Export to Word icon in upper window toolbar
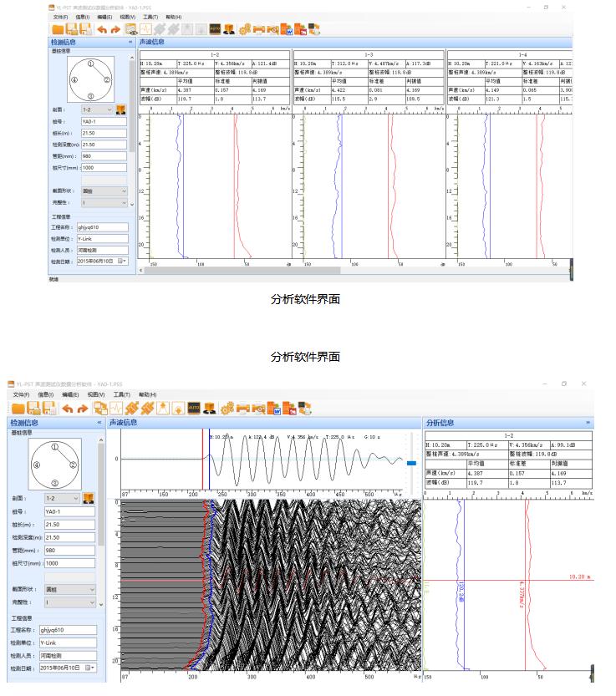Screen dimensions: 616x696 click(287, 29)
